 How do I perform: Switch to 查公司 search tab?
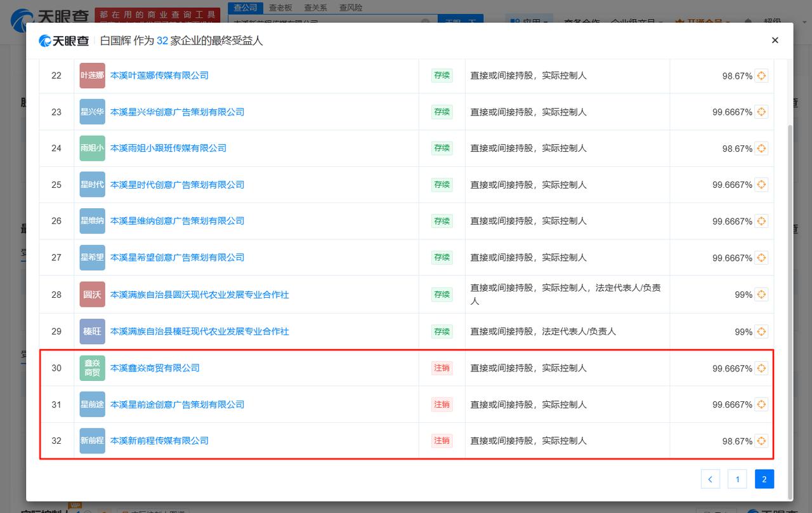click(x=246, y=8)
